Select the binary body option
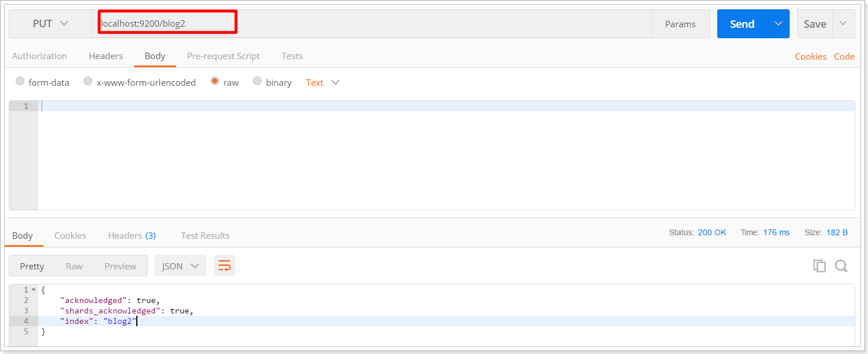 pos(257,82)
